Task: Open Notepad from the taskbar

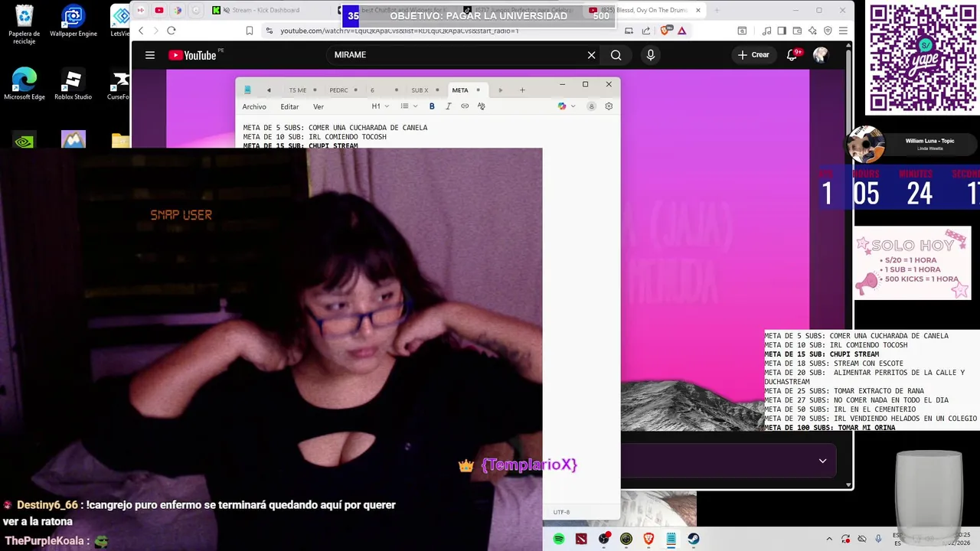Action: pyautogui.click(x=671, y=539)
